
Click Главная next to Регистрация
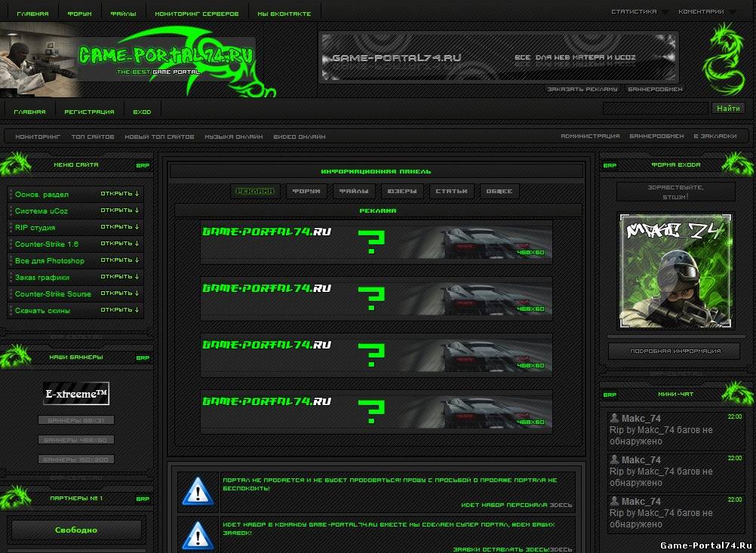(x=30, y=112)
